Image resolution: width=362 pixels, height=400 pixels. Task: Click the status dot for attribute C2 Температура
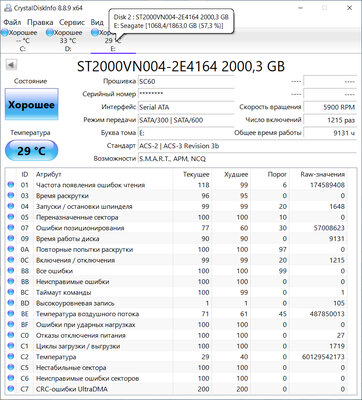click(11, 357)
